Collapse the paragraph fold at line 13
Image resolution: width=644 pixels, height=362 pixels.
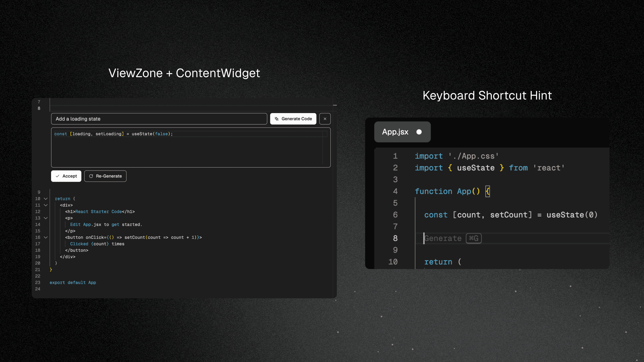point(46,218)
